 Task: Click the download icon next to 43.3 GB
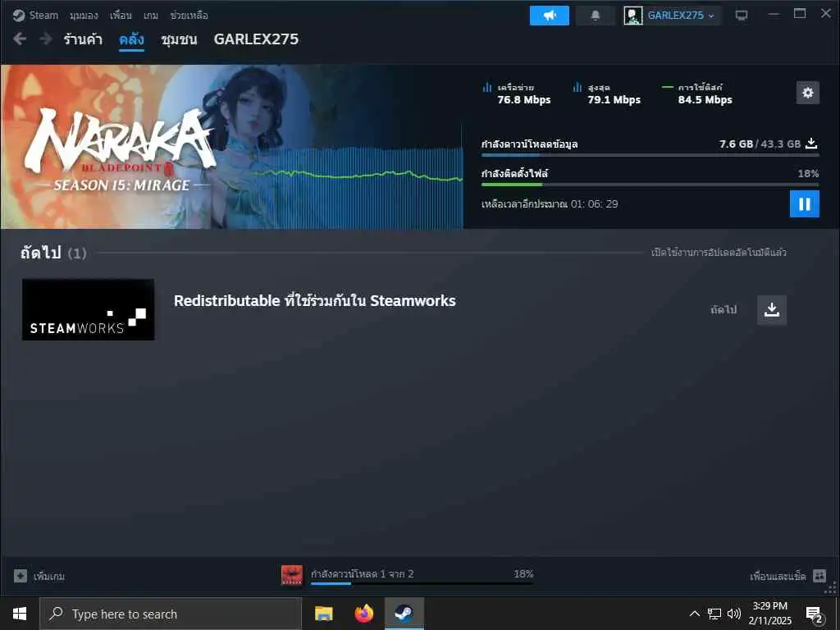(x=811, y=144)
